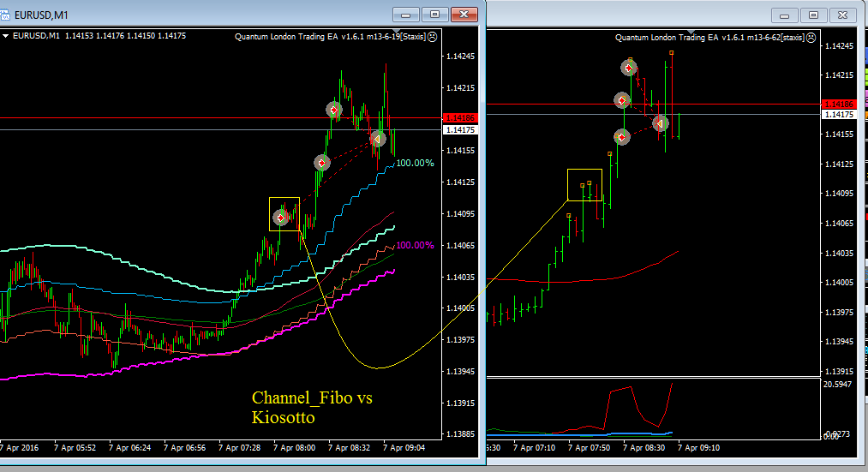Image resolution: width=868 pixels, height=472 pixels.
Task: Click the chart icon in the EURUSD,M1 title bar
Action: click(4, 15)
